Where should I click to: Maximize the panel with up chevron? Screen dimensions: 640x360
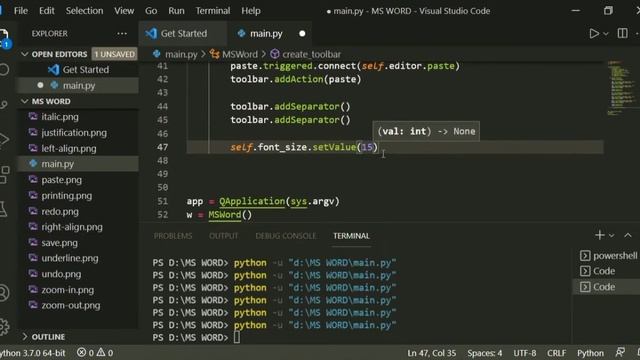628,235
